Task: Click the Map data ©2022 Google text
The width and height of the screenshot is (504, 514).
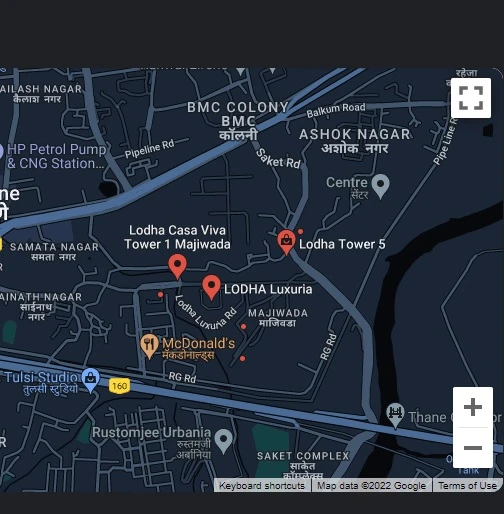Action: pyautogui.click(x=371, y=486)
